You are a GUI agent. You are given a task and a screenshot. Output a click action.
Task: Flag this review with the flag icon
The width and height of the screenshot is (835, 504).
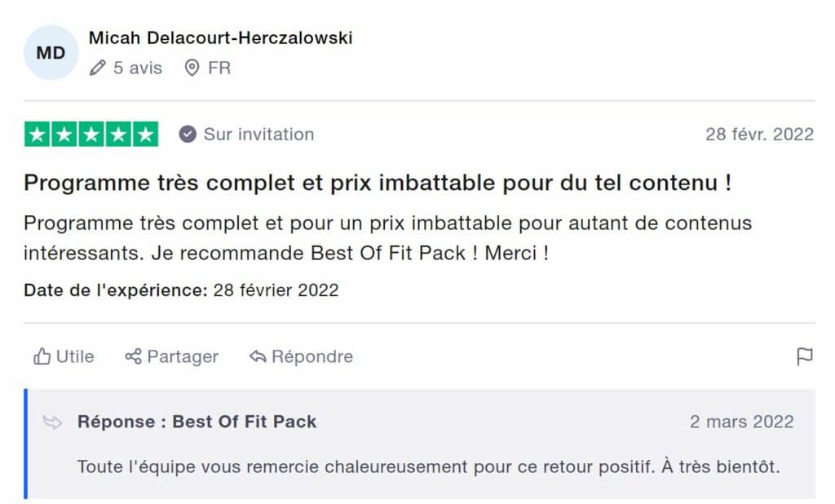tap(804, 356)
